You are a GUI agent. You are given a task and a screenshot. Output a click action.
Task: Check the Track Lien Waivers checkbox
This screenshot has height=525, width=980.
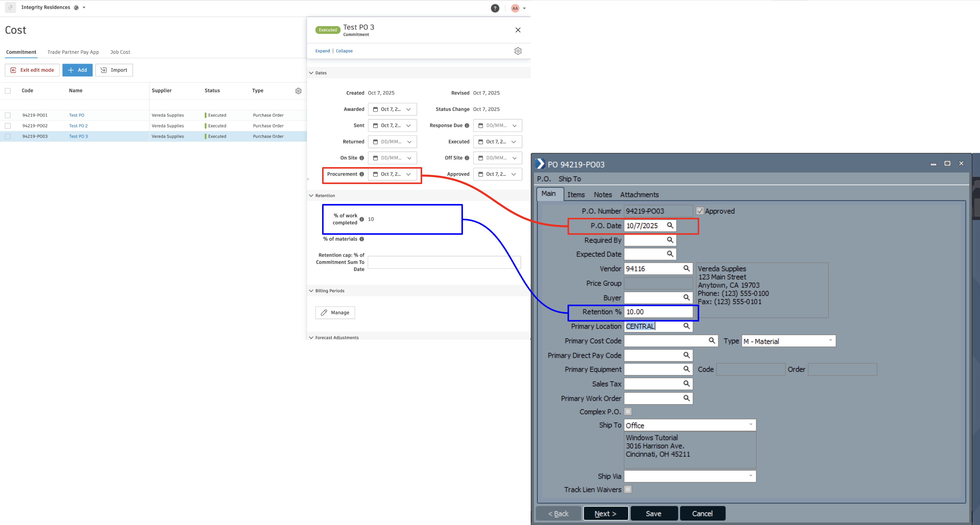click(628, 490)
